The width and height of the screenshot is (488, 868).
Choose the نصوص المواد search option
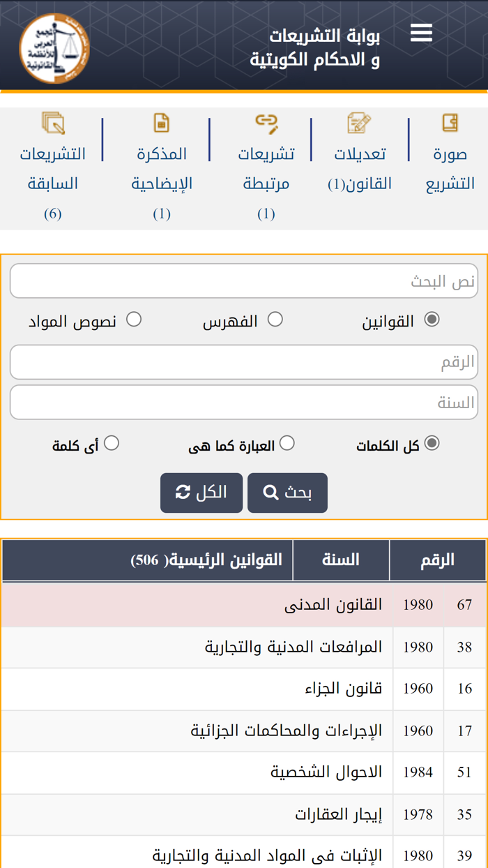(x=132, y=318)
